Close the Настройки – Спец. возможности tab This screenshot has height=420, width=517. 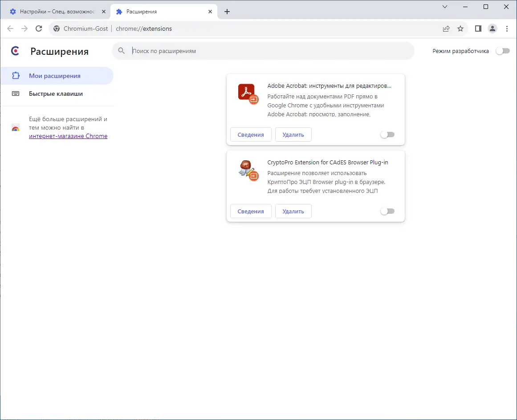click(x=103, y=12)
